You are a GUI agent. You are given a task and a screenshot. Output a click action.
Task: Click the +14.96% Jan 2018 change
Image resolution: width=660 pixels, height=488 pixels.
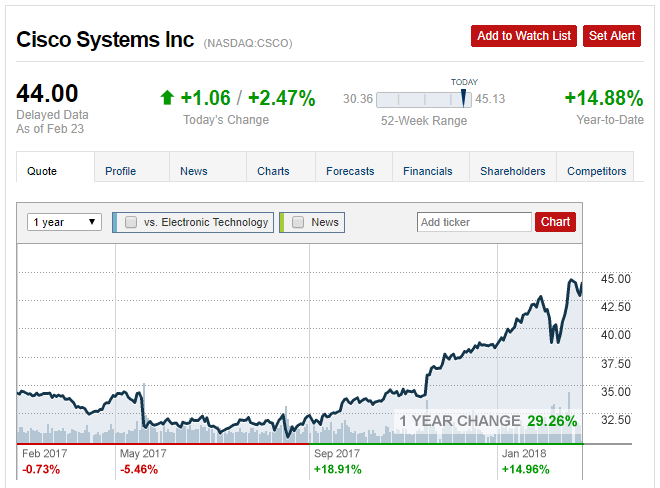coord(525,469)
